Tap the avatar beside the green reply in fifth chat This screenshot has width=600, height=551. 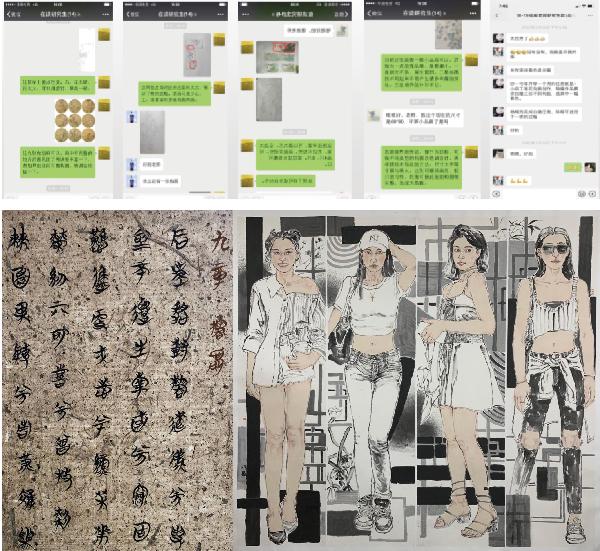[590, 167]
